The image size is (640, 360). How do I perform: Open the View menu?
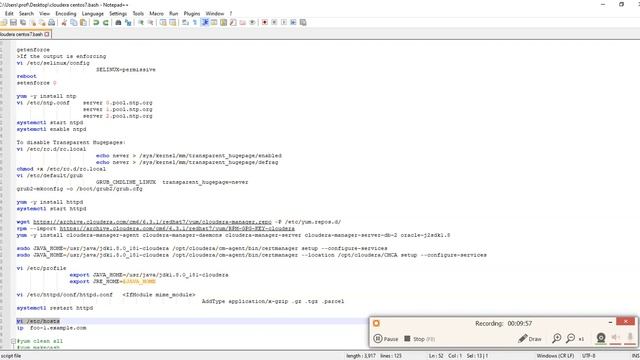[x=44, y=13]
